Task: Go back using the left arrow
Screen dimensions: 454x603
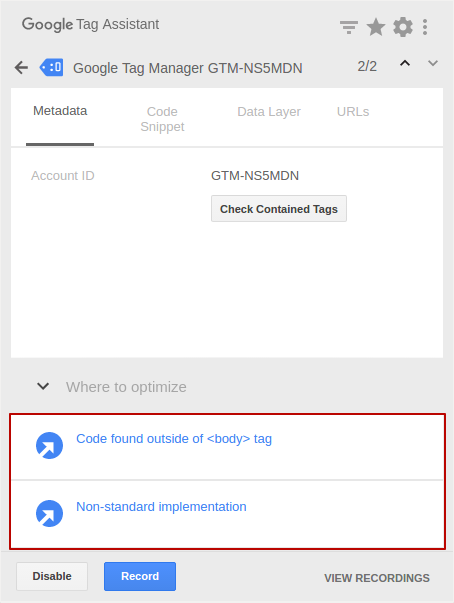Action: 21,68
